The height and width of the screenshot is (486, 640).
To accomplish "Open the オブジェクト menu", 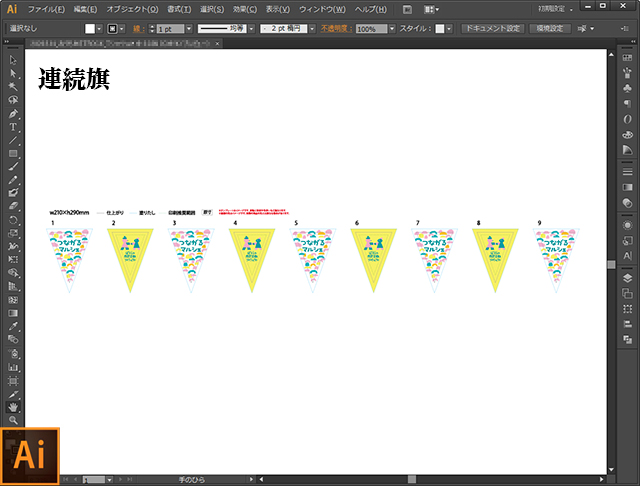I will pyautogui.click(x=131, y=9).
